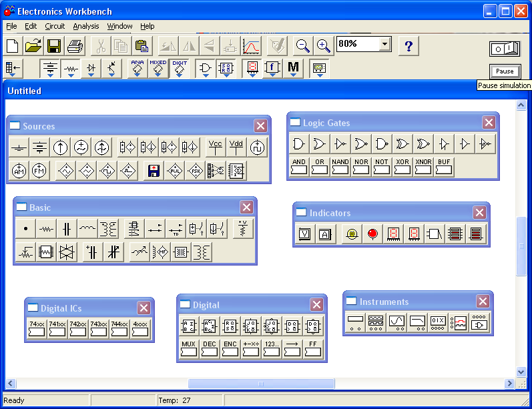Expand the Digital ICs (DIGIT) bin
532x409 pixels.
tap(179, 69)
